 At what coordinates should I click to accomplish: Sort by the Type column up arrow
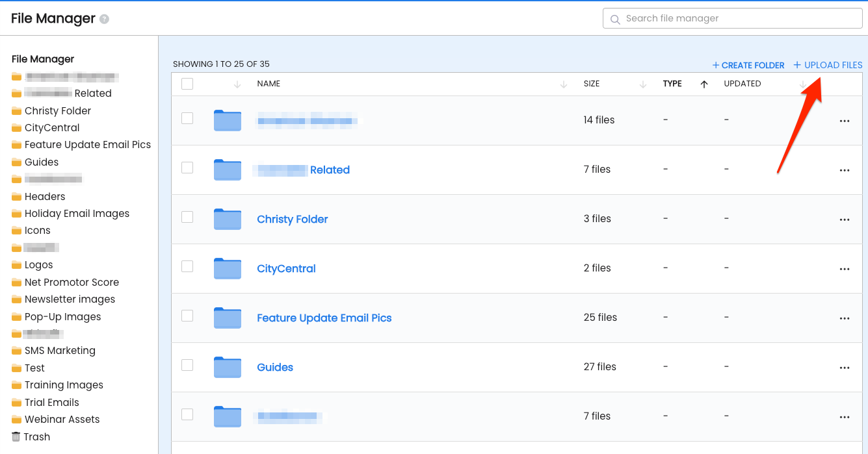pyautogui.click(x=704, y=84)
